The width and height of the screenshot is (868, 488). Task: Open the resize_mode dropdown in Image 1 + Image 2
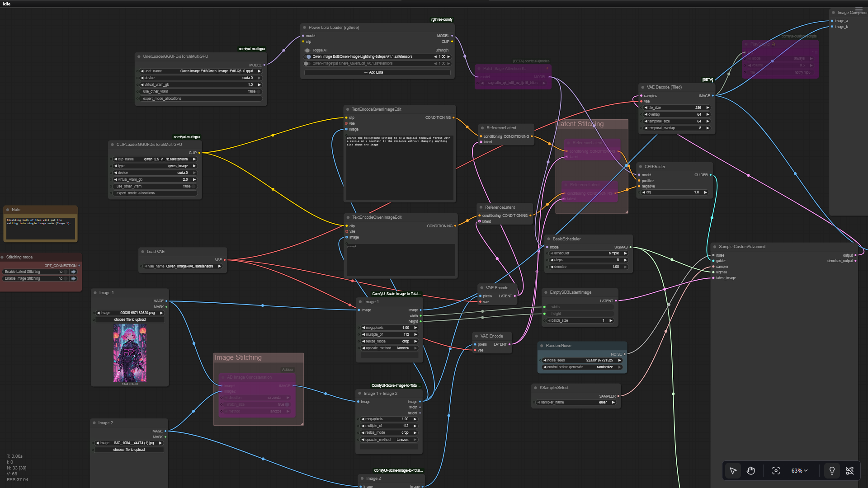[389, 432]
